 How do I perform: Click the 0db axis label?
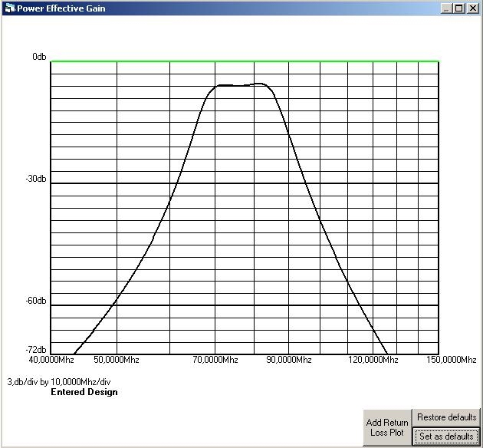(x=39, y=57)
